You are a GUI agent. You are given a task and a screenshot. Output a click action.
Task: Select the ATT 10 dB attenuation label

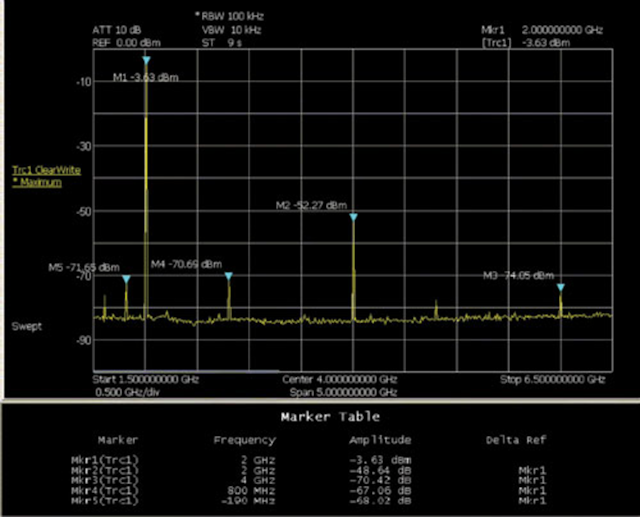tap(117, 30)
